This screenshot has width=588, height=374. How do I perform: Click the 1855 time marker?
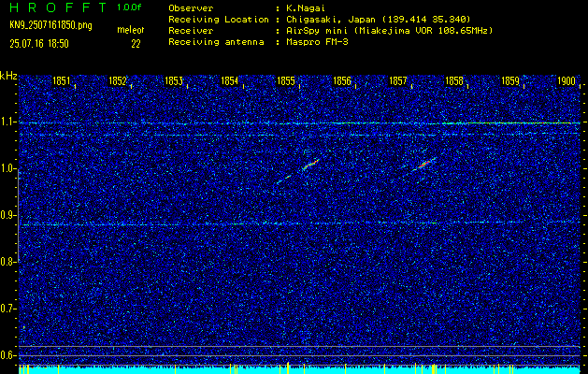click(286, 81)
